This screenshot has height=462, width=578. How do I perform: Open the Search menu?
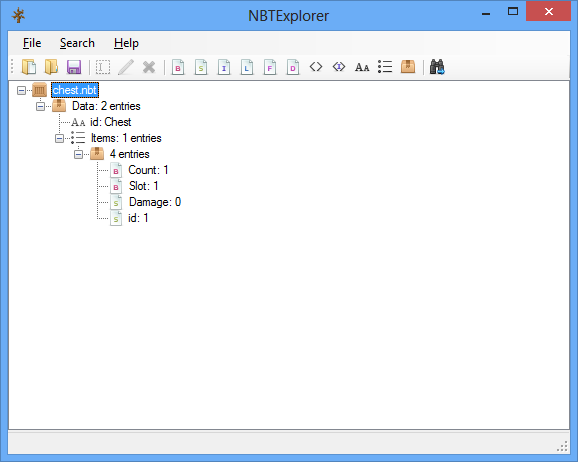77,43
